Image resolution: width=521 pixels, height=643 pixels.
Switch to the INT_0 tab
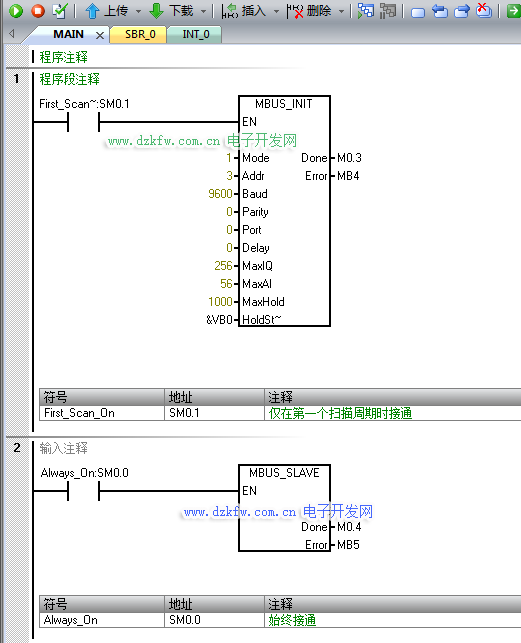[195, 34]
